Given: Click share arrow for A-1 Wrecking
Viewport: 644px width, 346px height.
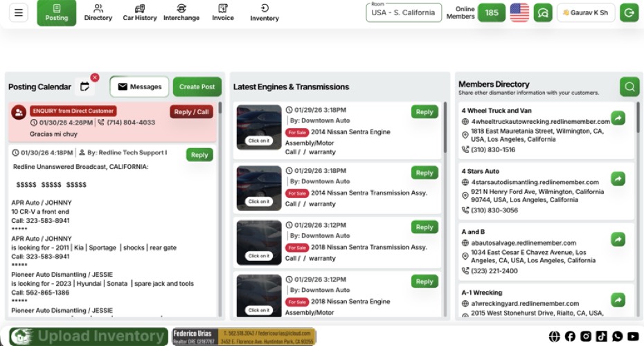Looking at the screenshot, I should [618, 300].
